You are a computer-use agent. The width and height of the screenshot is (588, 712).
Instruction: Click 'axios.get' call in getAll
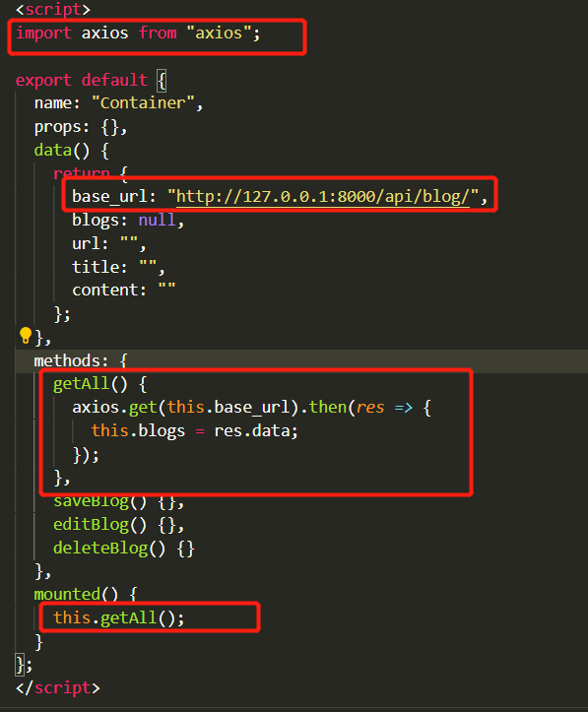pyautogui.click(x=114, y=408)
